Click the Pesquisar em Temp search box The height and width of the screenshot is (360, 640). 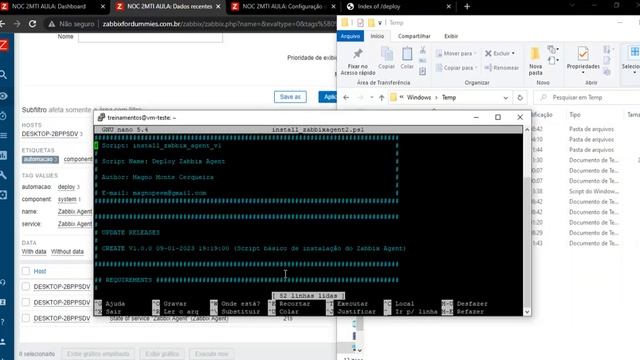point(588,98)
